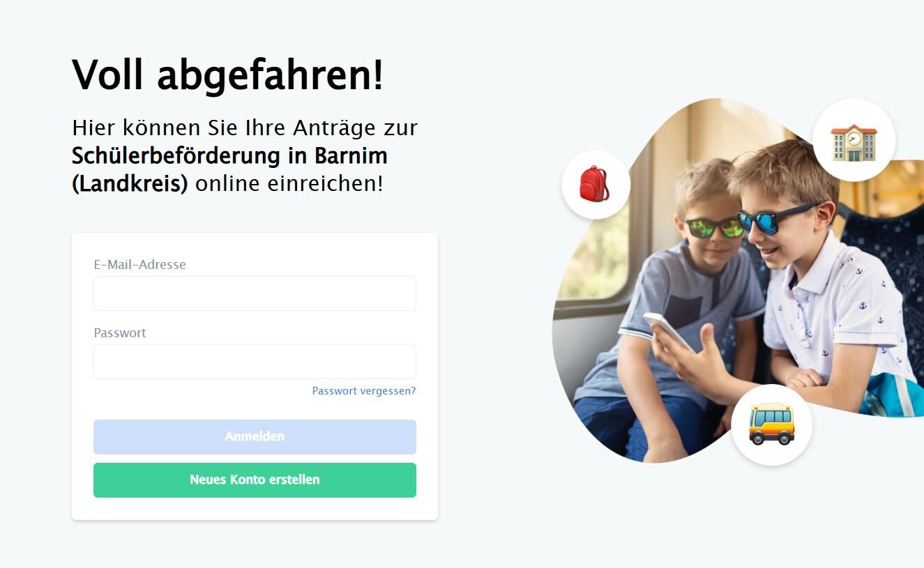Click the Passwort field label
The height and width of the screenshot is (568, 924).
click(120, 333)
